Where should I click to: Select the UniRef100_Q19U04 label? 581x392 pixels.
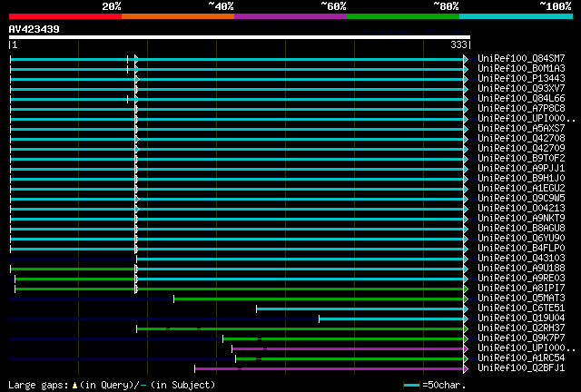[x=521, y=318]
